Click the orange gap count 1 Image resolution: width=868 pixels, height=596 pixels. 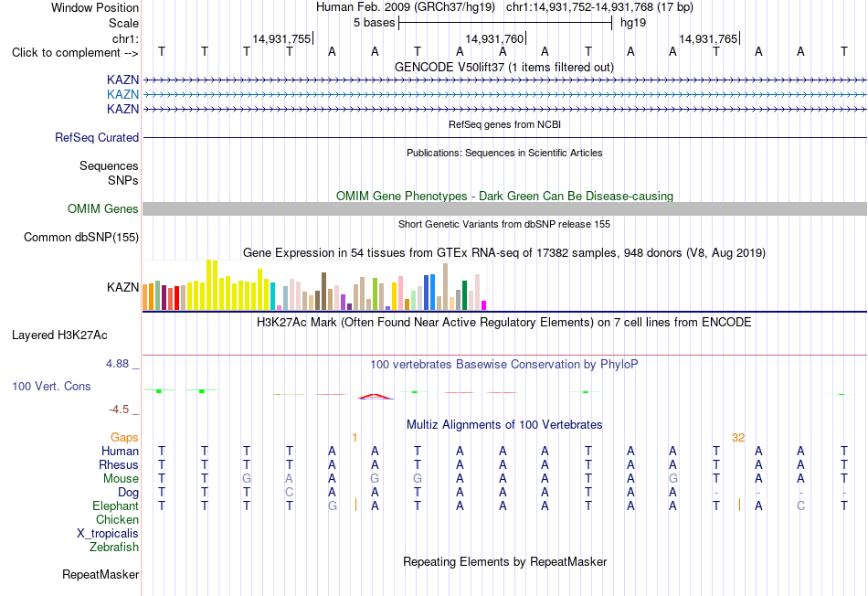tap(355, 438)
